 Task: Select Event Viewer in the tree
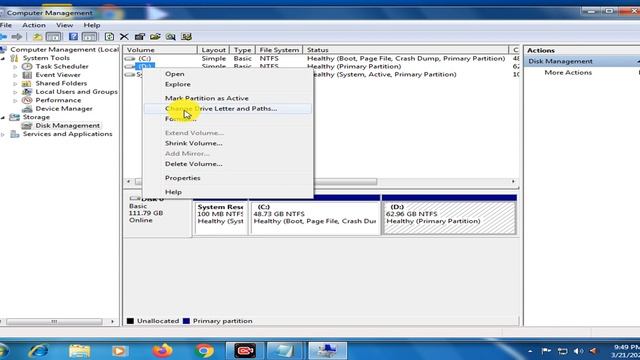[x=58, y=75]
